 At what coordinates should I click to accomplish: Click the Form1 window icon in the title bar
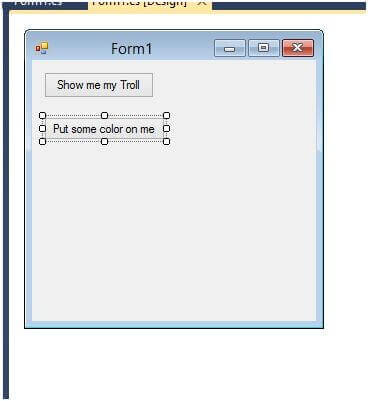[42, 48]
